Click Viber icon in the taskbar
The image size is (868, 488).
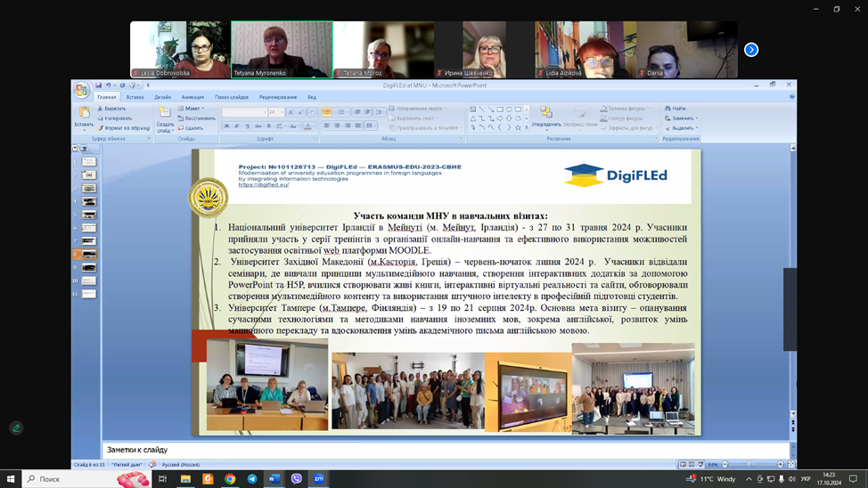(296, 479)
